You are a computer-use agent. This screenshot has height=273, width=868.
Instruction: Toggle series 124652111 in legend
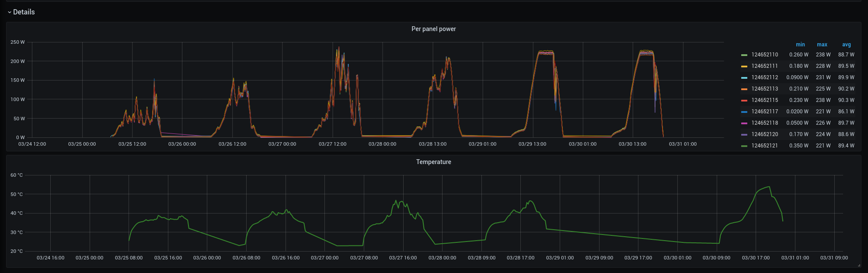pyautogui.click(x=765, y=66)
